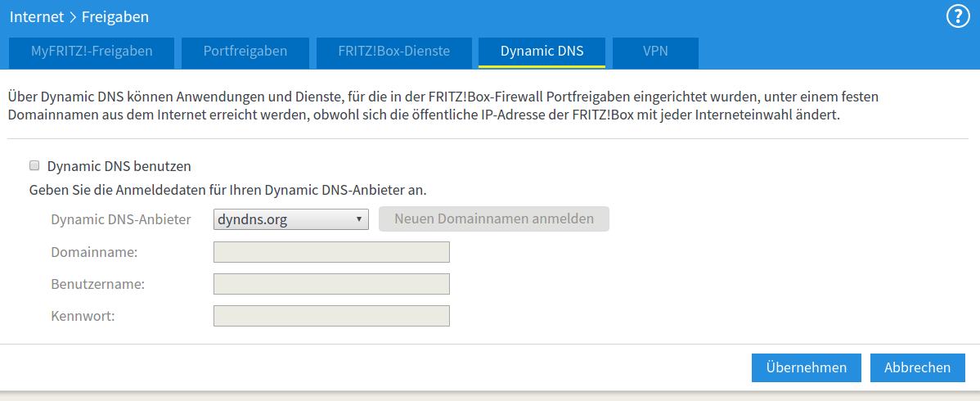Image resolution: width=980 pixels, height=401 pixels.
Task: Open the help question mark icon
Action: (957, 16)
